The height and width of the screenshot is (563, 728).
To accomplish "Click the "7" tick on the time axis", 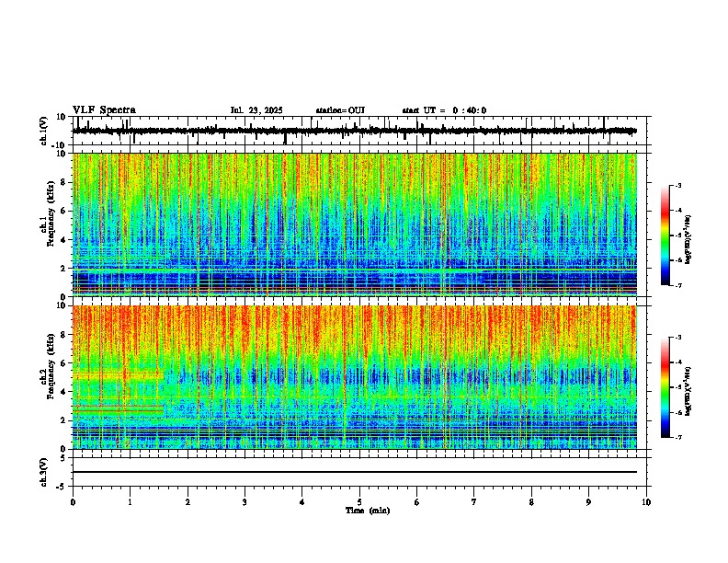I will point(474,502).
